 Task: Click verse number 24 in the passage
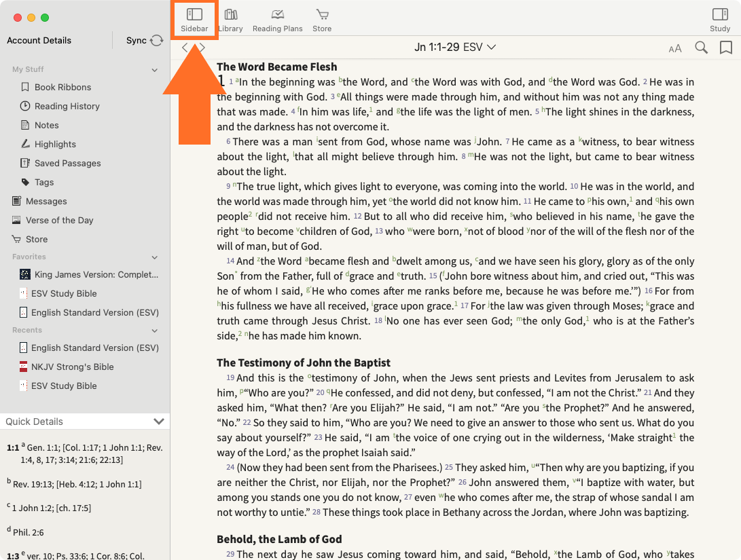[230, 467]
